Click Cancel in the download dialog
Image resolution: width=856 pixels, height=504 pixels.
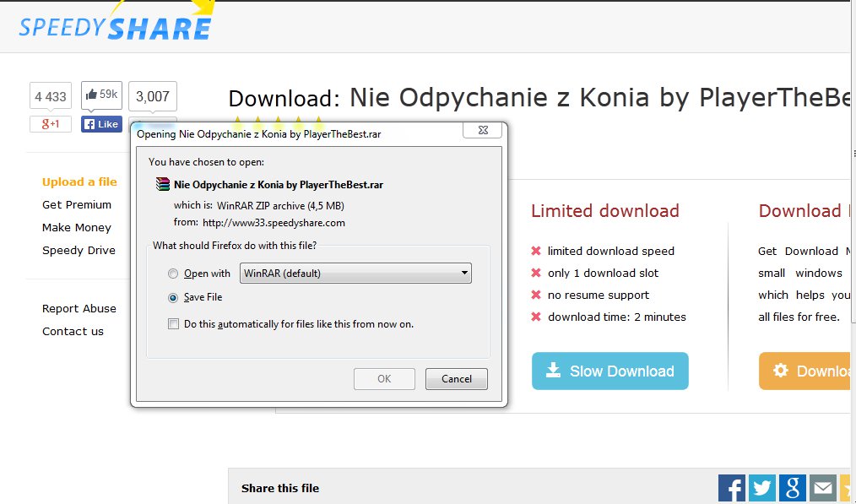(457, 379)
